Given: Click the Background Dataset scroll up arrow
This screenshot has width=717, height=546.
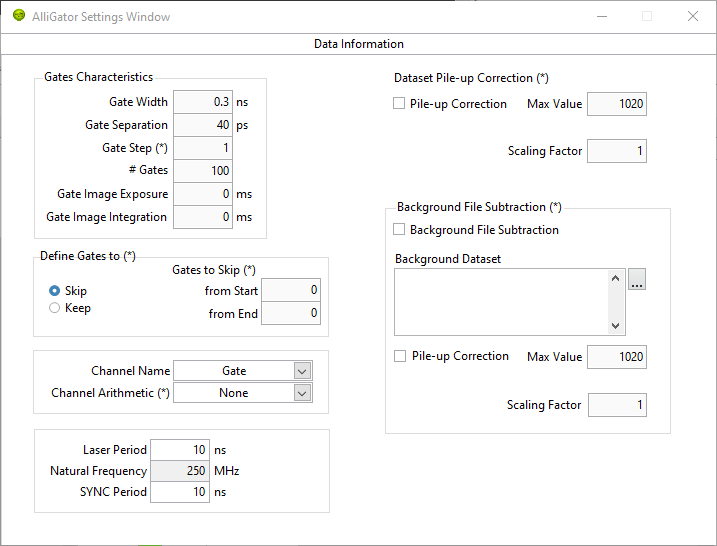Looking at the screenshot, I should pos(615,278).
